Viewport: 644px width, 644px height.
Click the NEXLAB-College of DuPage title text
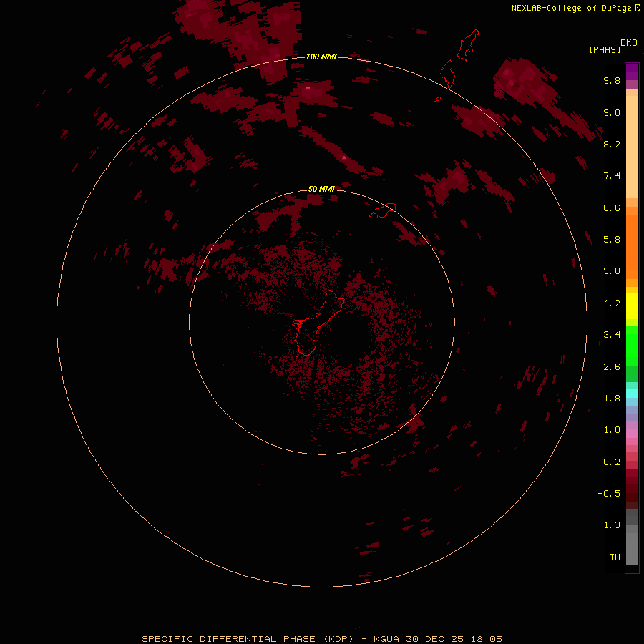coord(571,8)
